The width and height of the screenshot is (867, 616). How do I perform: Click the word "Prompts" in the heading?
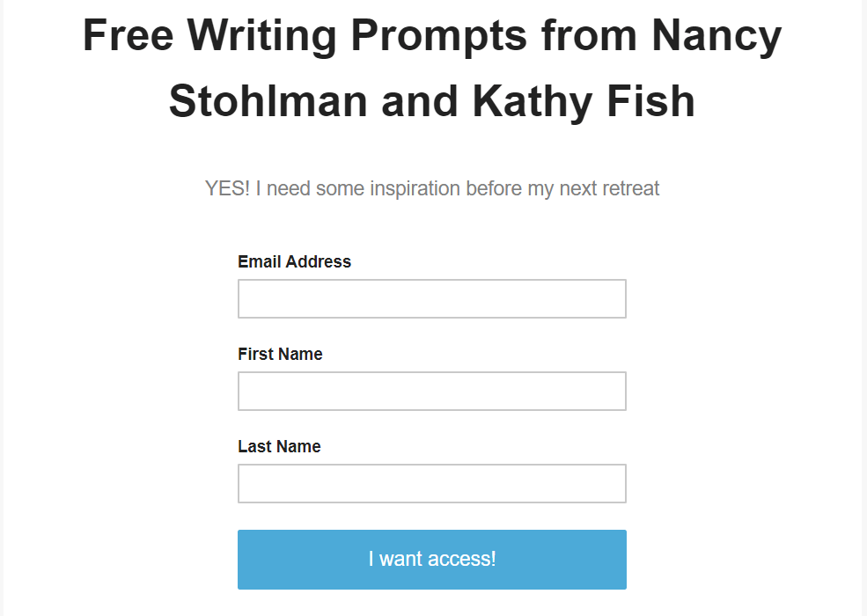[438, 37]
